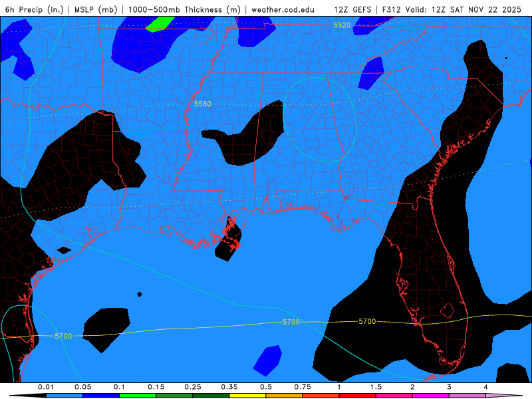The image size is (532, 399).
Task: Select the legend value 0.75
Action: point(303,387)
